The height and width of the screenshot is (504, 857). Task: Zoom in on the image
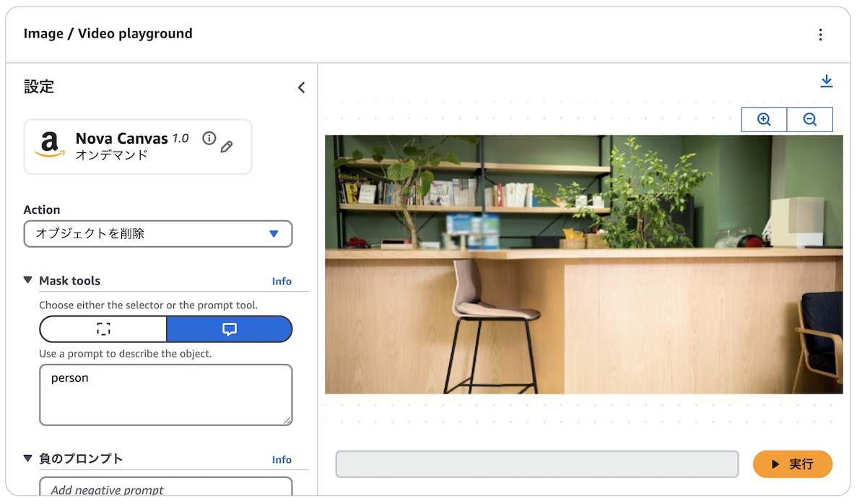tap(764, 119)
